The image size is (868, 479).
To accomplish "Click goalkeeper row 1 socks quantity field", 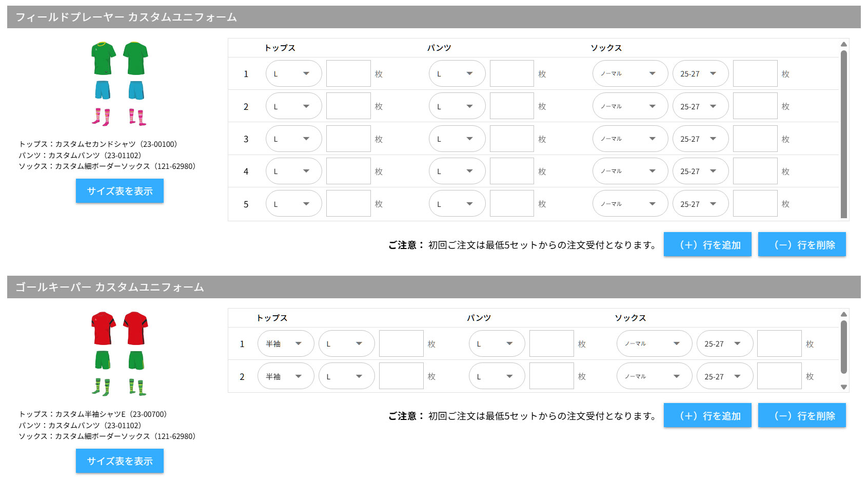I will (x=779, y=344).
